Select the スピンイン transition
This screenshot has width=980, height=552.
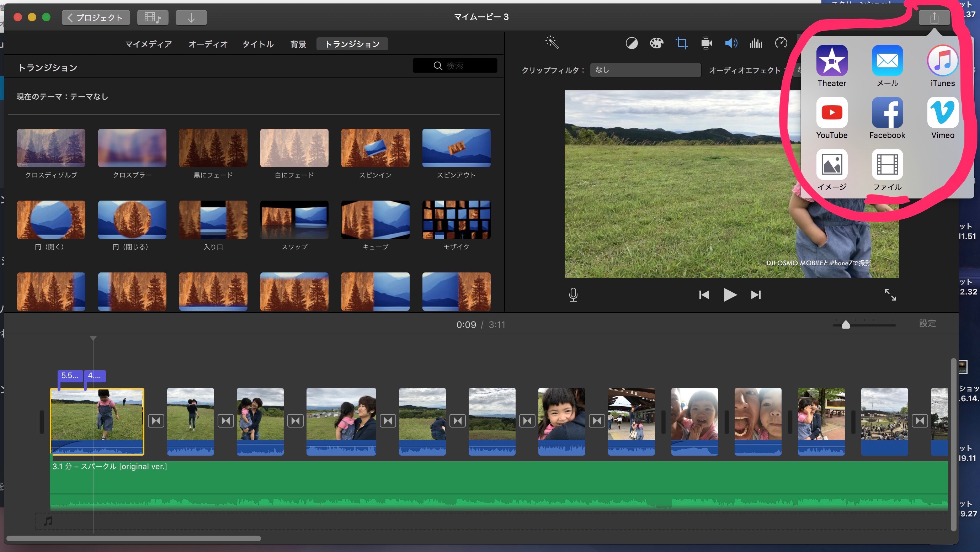(x=375, y=148)
